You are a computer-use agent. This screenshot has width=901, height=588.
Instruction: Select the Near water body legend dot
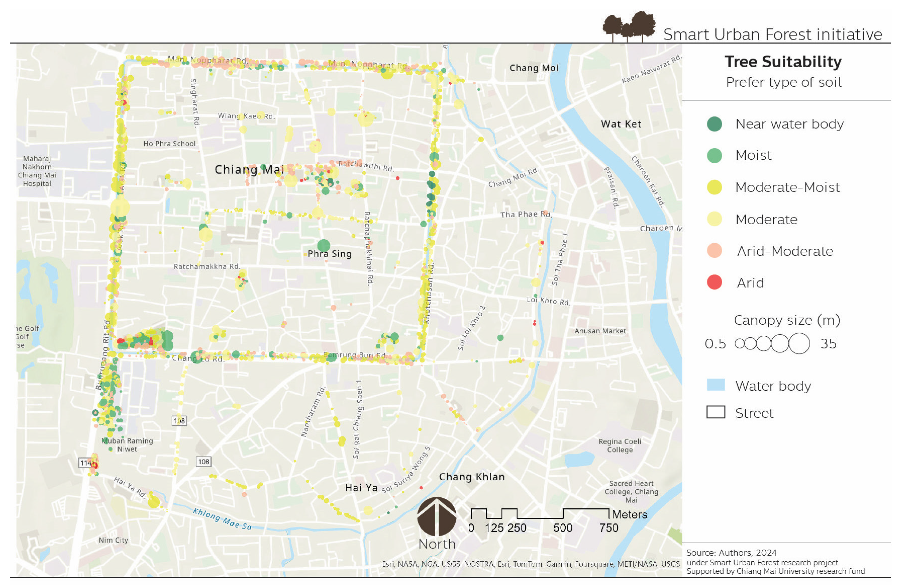pos(714,124)
